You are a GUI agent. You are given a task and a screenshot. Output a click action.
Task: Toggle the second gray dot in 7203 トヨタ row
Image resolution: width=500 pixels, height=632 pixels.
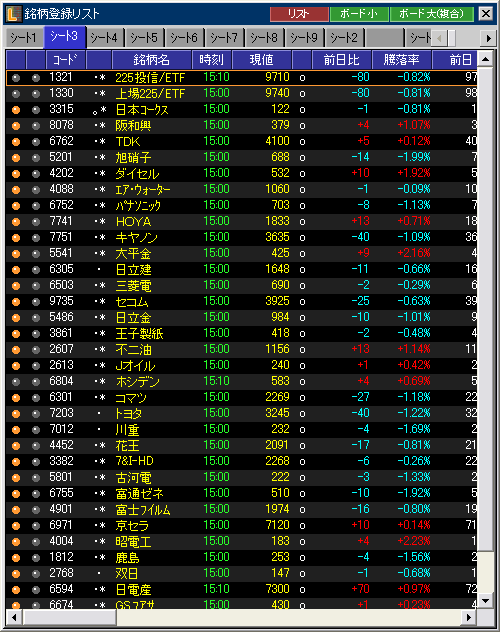click(x=36, y=414)
